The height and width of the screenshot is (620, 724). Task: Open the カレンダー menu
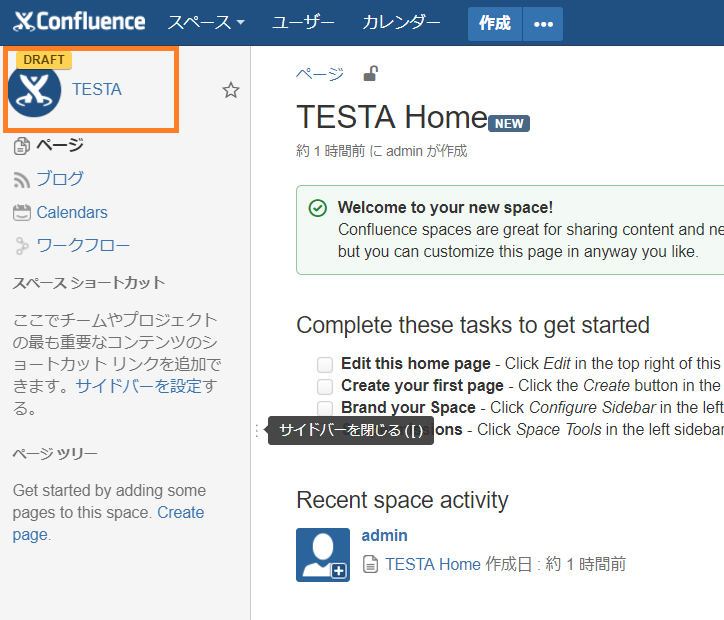(x=401, y=22)
